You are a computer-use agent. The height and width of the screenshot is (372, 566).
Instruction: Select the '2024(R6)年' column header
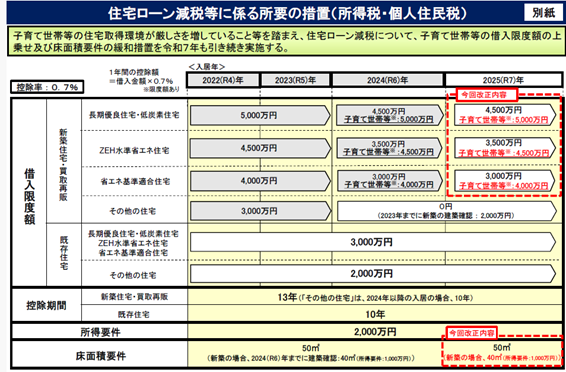click(x=387, y=80)
